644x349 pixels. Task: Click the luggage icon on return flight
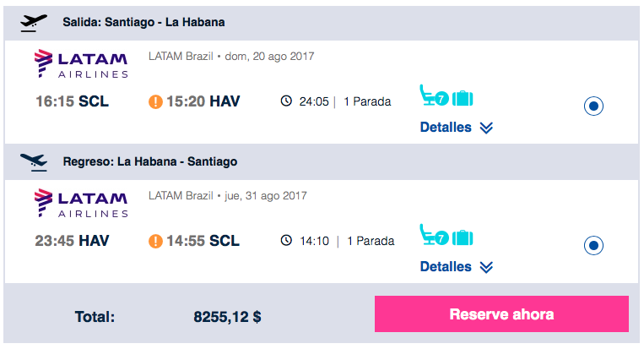pyautogui.click(x=463, y=237)
